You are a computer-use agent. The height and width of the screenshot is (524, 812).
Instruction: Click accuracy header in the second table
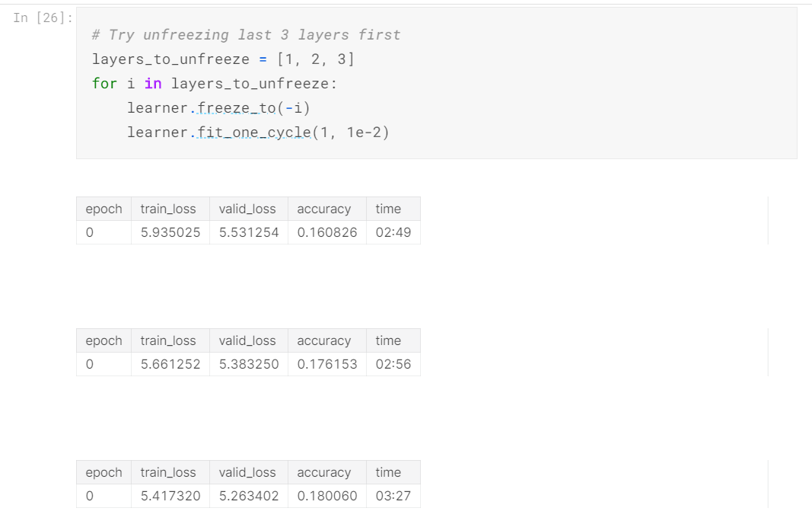pyautogui.click(x=324, y=340)
